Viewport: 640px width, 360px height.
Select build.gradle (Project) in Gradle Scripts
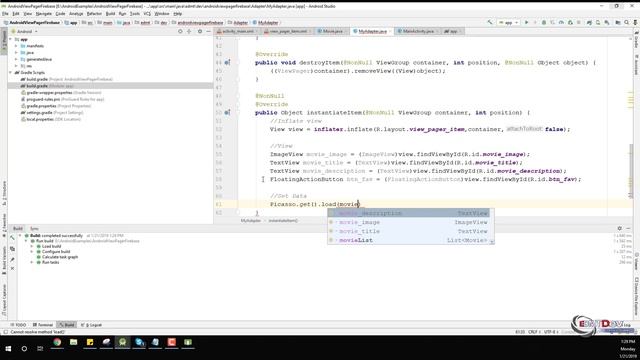click(67, 79)
